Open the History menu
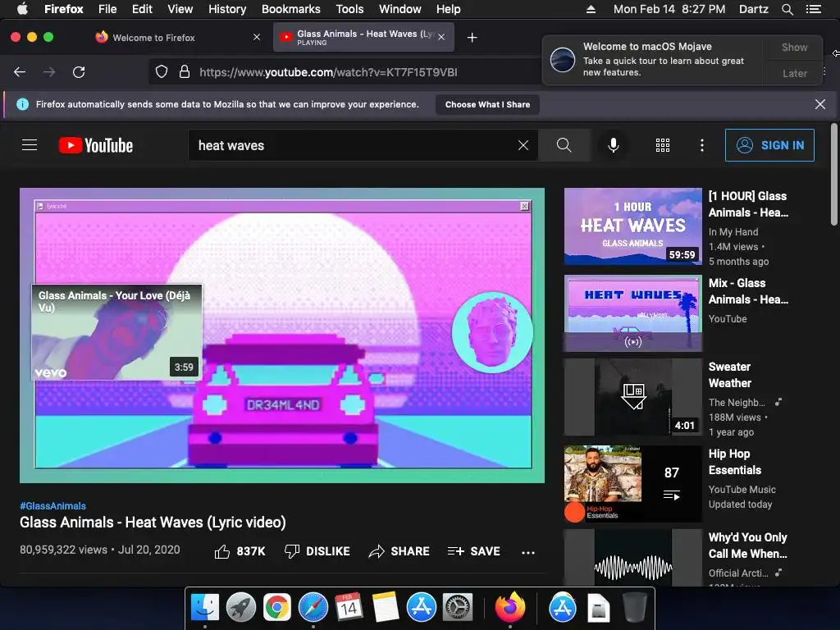Viewport: 840px width, 630px height. pyautogui.click(x=227, y=9)
